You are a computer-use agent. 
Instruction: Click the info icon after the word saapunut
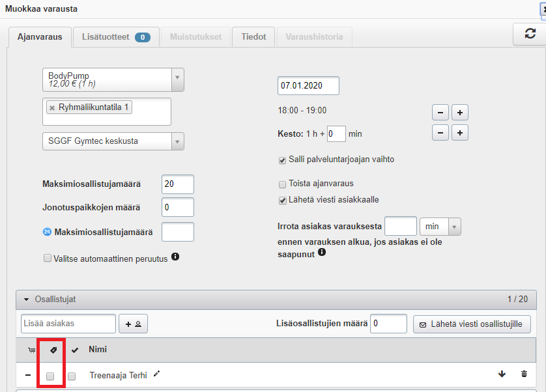click(322, 252)
